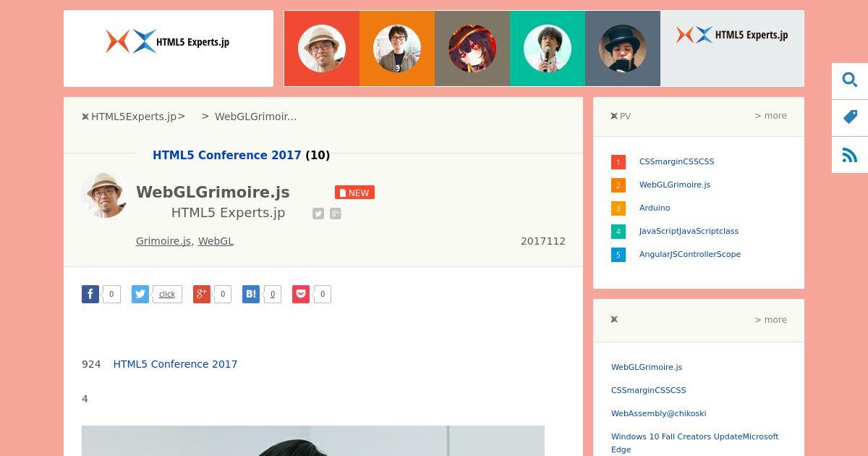This screenshot has width=868, height=456.
Task: Click the Google Plus share icon
Action: point(202,294)
